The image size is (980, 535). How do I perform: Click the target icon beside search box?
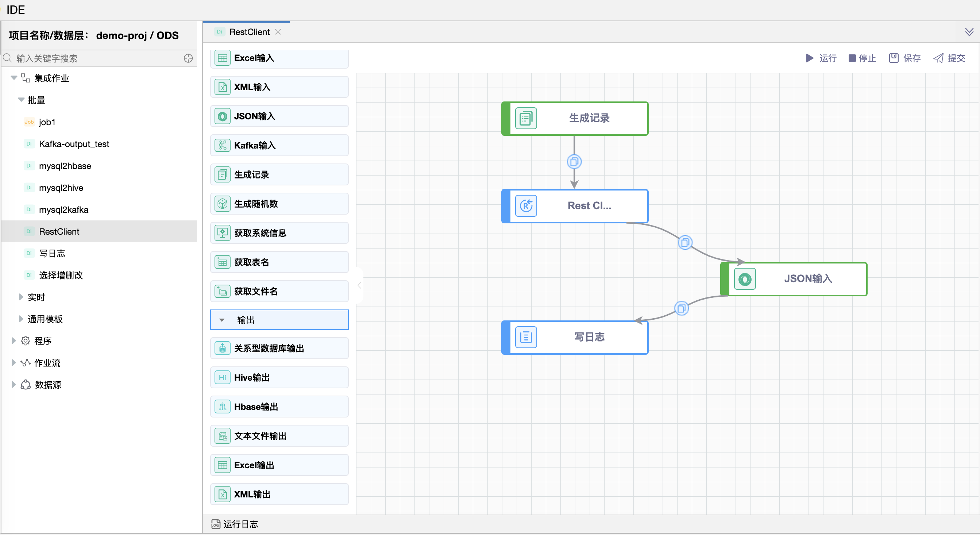click(x=188, y=58)
